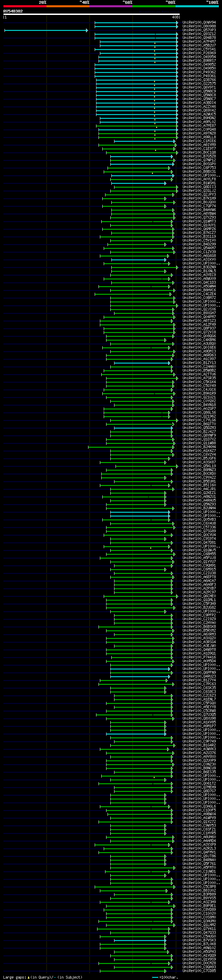Select hit UniRef100_C6P753

point(199,168)
